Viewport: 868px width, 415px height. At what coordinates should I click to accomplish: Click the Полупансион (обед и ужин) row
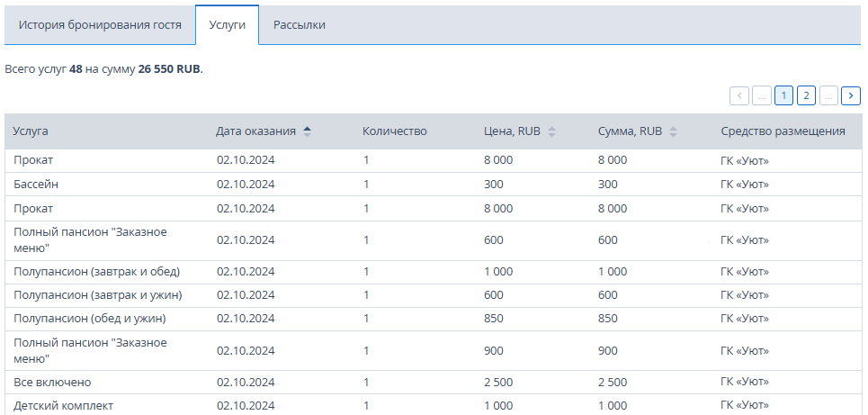pyautogui.click(x=434, y=320)
